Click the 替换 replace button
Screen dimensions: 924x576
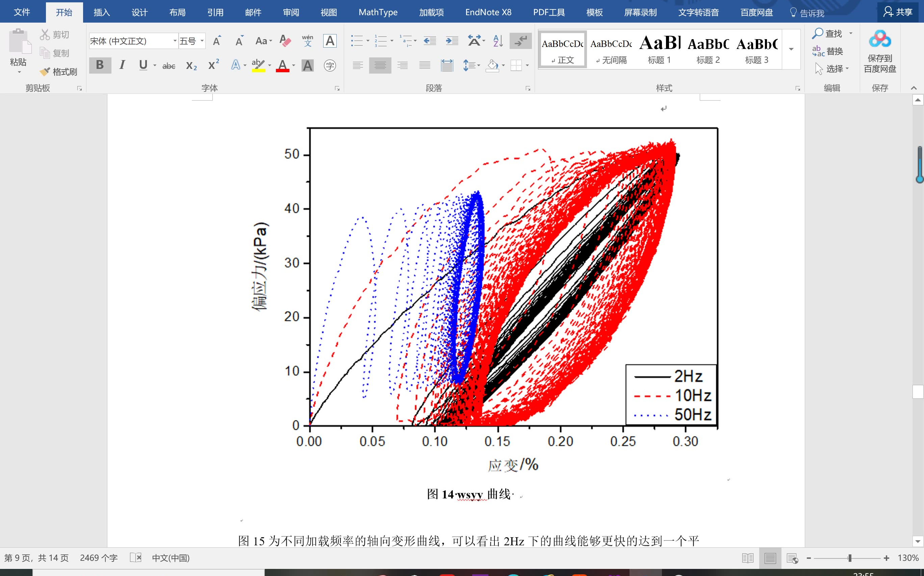[x=828, y=51]
